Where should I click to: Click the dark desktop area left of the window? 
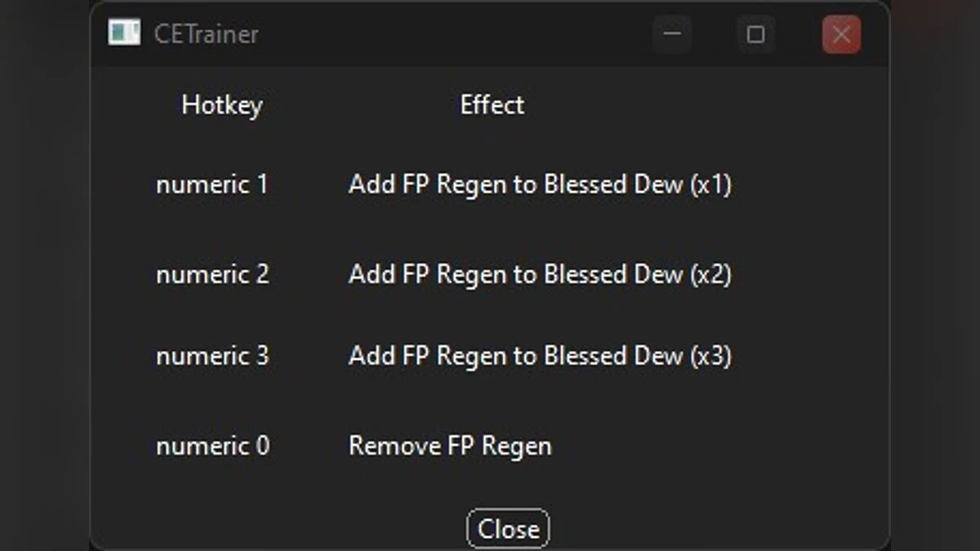pos(45,278)
